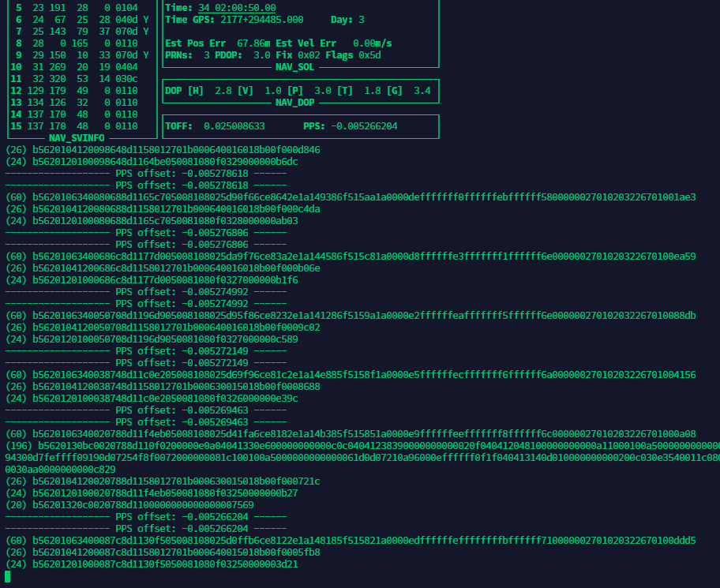The height and width of the screenshot is (588, 720).
Task: Click the (20) hex line ending 7569
Action: click(x=129, y=505)
